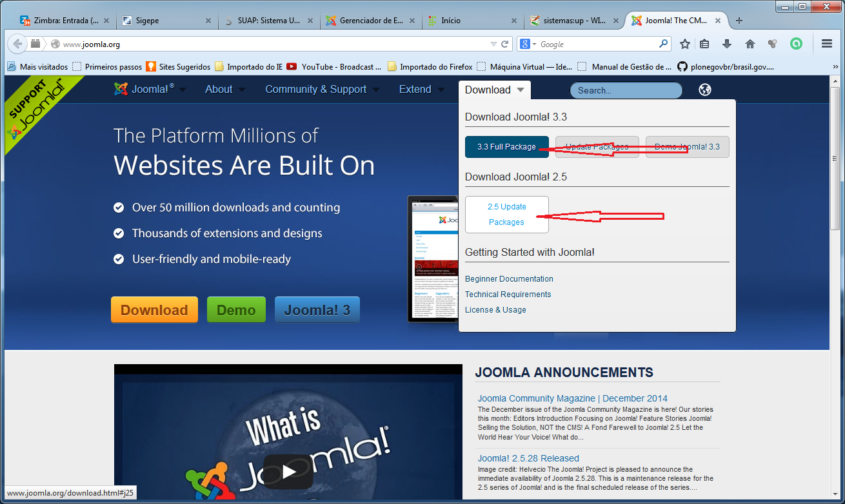Switch to Gerenciador de E... tab
The height and width of the screenshot is (504, 845).
point(370,21)
